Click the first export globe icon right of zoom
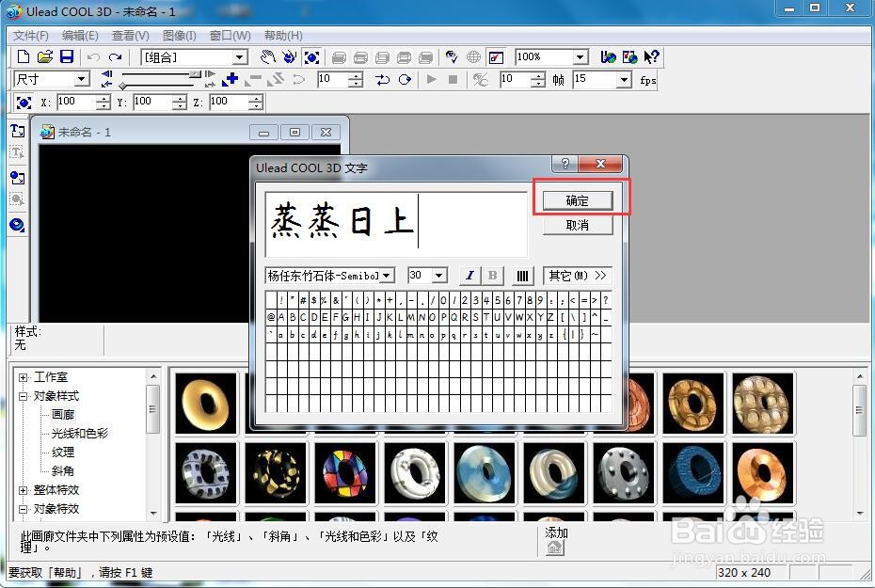Viewport: 875px width, 588px height. coord(608,56)
